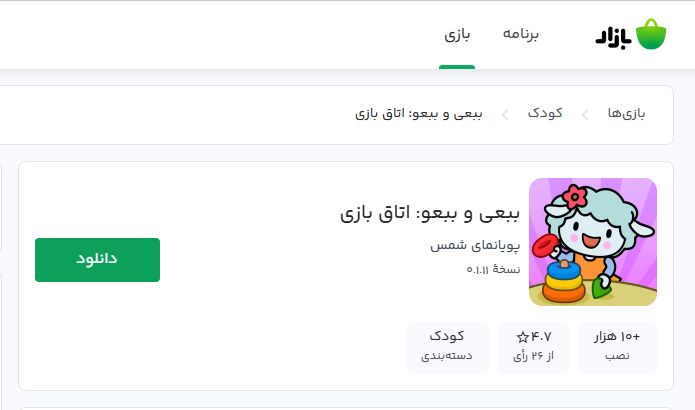Viewport: 695px width, 410px height.
Task: Click the دسته‌بندی label under کودک
Action: [x=447, y=355]
